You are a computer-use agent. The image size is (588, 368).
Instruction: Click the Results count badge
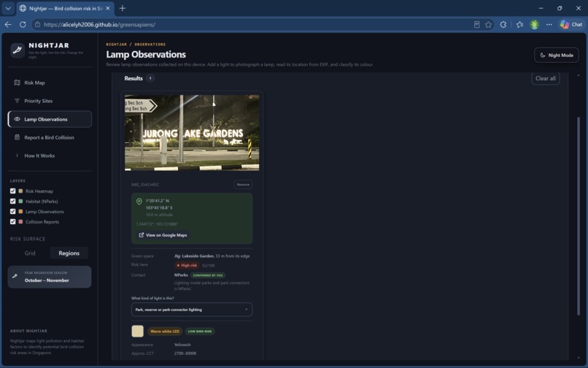point(150,78)
